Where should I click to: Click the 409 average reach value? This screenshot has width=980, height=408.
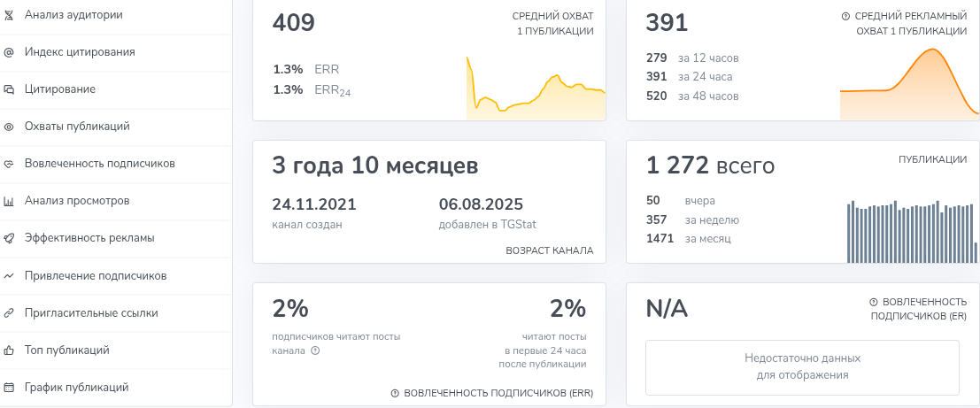[293, 23]
